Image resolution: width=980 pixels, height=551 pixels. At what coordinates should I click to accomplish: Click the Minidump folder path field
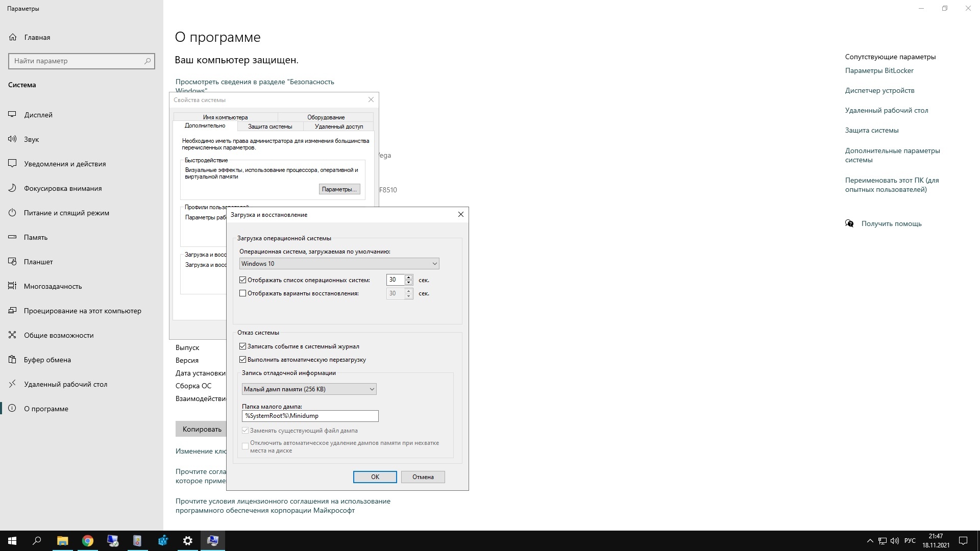310,416
